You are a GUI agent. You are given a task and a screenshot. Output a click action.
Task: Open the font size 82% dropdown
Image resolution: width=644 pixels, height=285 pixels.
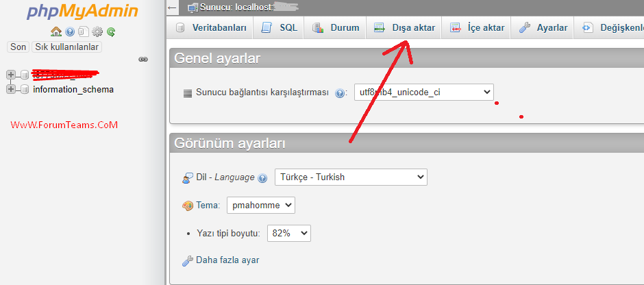tap(288, 233)
